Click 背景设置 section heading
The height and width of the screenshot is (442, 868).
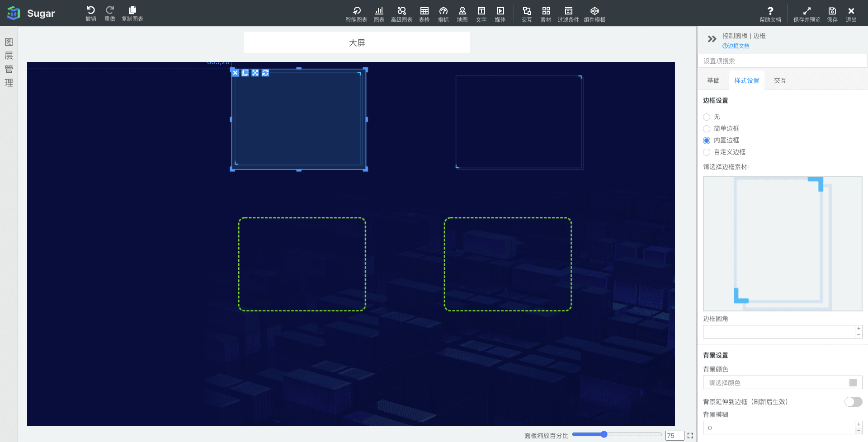[x=716, y=355]
